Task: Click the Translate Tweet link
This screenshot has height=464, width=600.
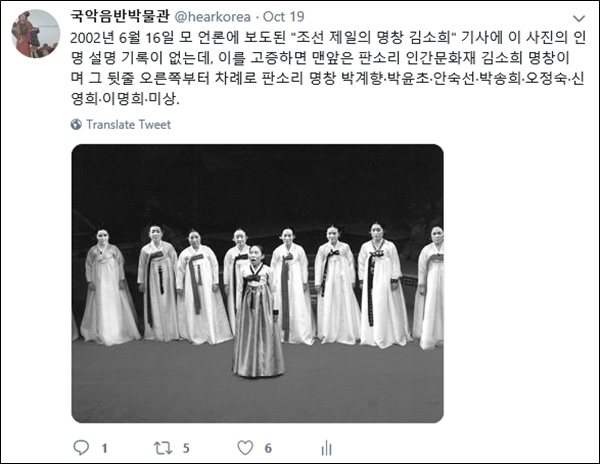Action: point(128,124)
